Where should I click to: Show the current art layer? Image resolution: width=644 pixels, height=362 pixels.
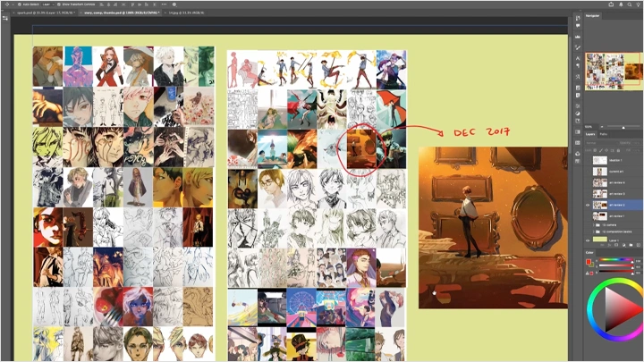point(588,172)
